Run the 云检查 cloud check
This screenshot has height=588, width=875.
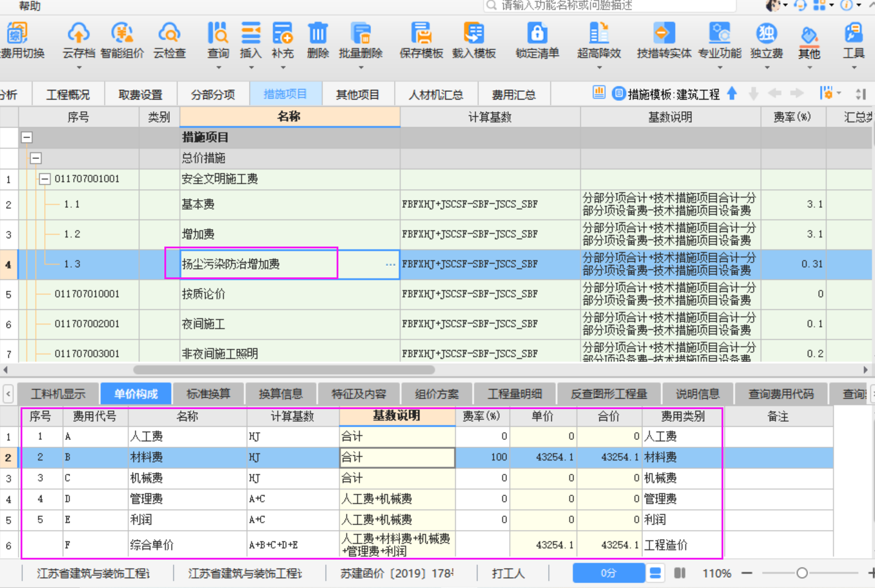click(x=169, y=40)
